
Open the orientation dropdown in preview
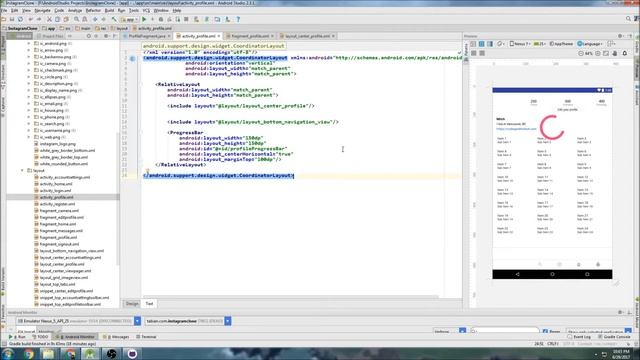[x=500, y=44]
